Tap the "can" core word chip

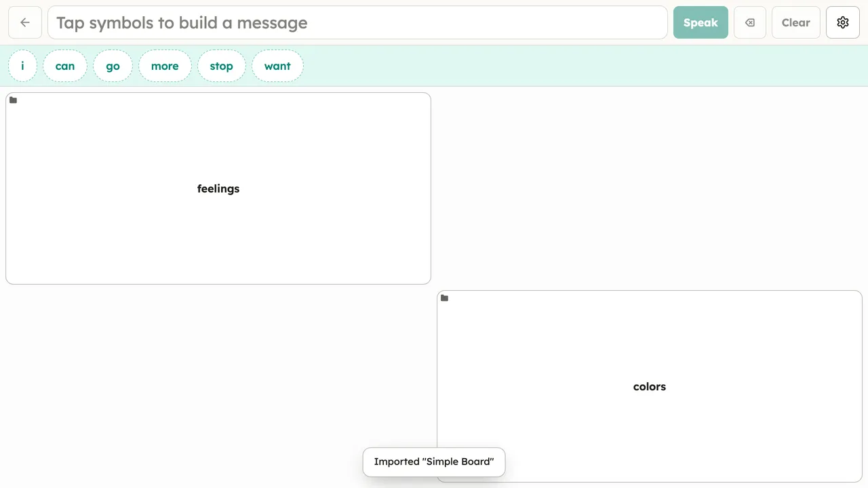[65, 66]
